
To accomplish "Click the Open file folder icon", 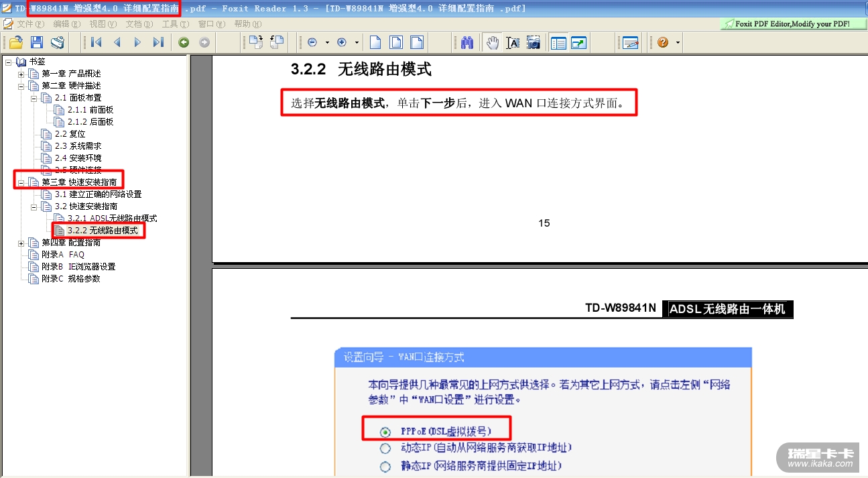I will pos(15,42).
